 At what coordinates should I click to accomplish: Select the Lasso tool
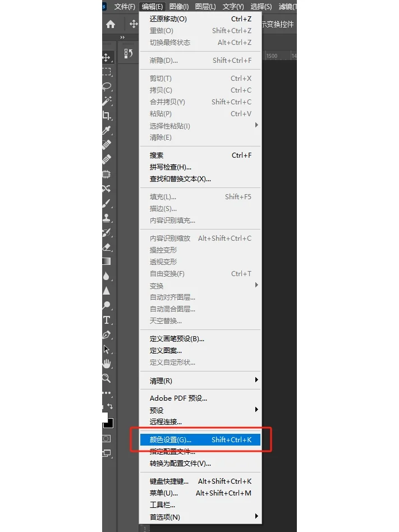[107, 86]
